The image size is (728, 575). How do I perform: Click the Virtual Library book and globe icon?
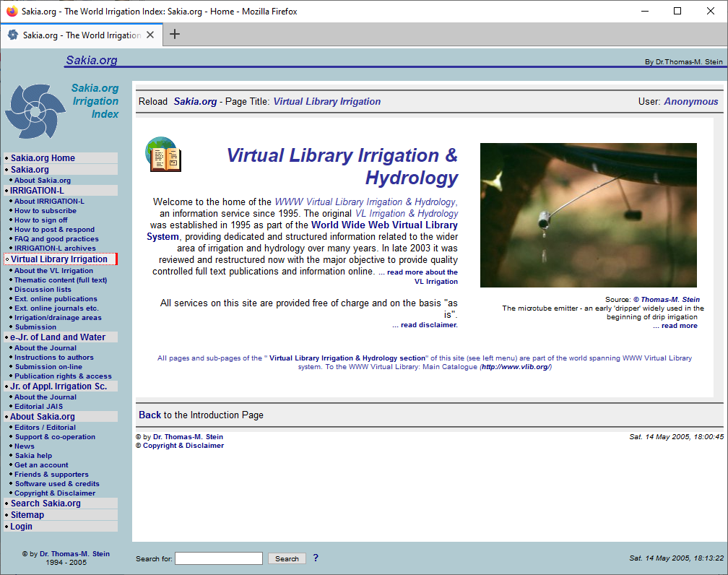pos(163,155)
